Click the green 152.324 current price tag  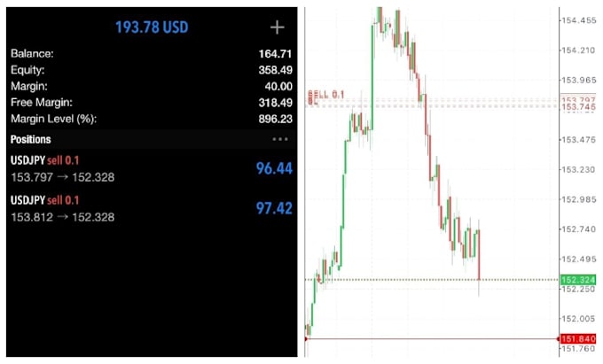click(578, 280)
